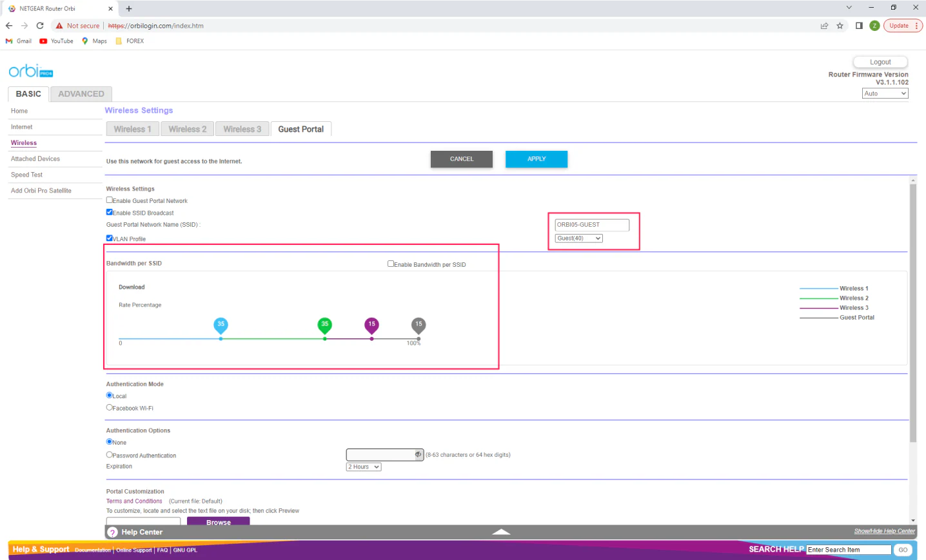This screenshot has height=560, width=926.
Task: Select Facebook Wi-Fi authentication mode
Action: click(110, 407)
